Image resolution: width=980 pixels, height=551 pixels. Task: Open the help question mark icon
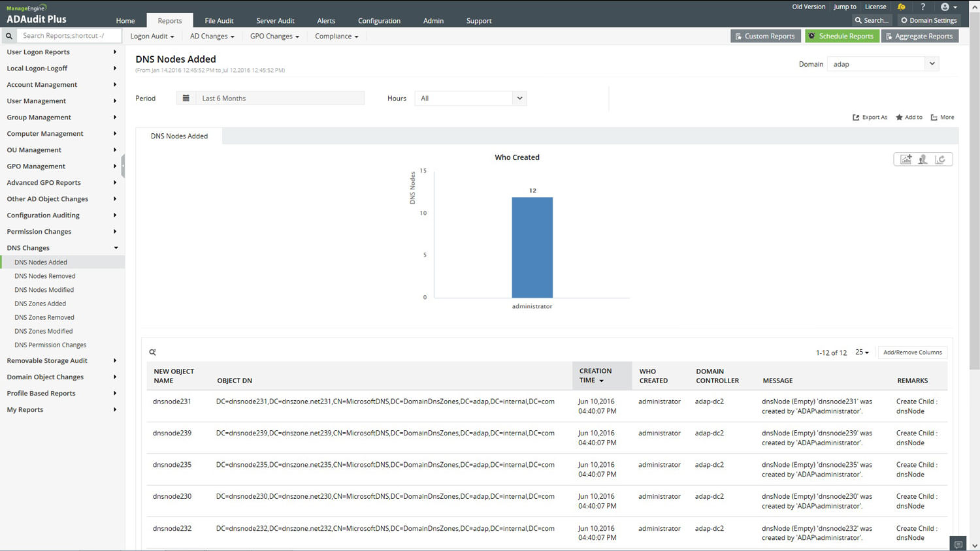click(x=923, y=7)
